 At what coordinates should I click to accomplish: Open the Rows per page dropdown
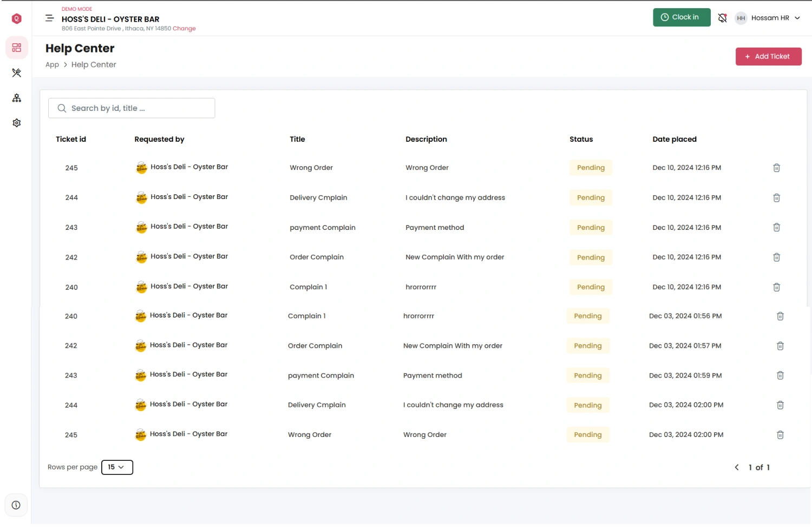pyautogui.click(x=117, y=467)
